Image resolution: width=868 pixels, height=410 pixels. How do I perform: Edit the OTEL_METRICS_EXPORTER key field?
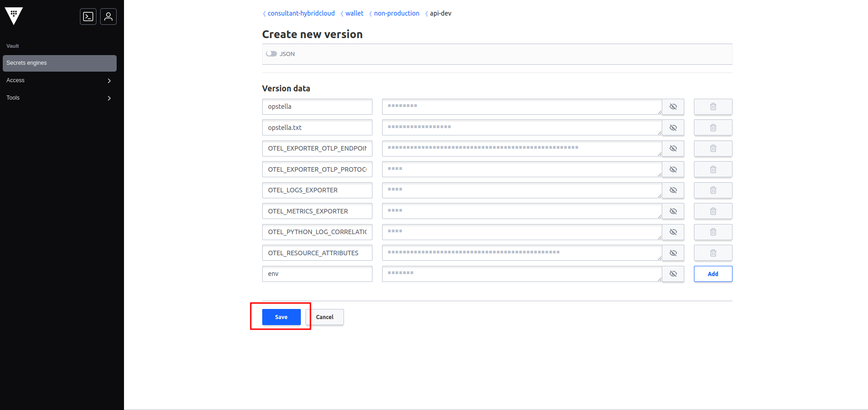pos(317,211)
